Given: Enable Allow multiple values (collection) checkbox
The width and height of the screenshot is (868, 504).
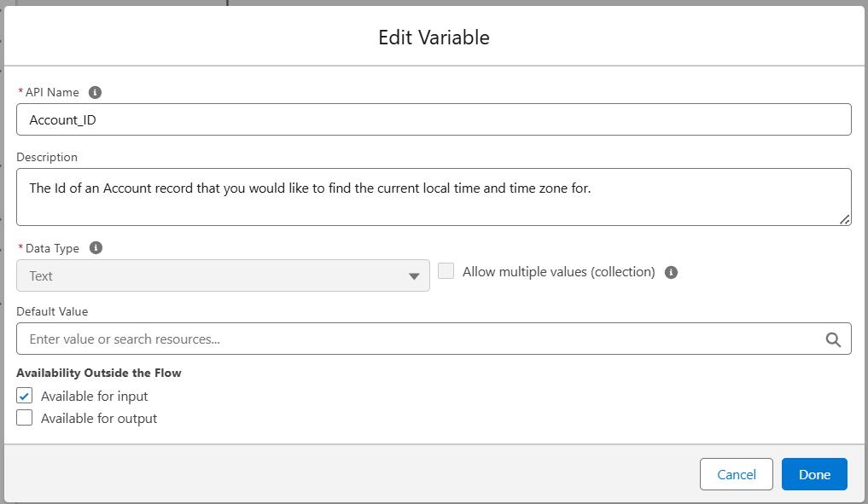Looking at the screenshot, I should 446,271.
